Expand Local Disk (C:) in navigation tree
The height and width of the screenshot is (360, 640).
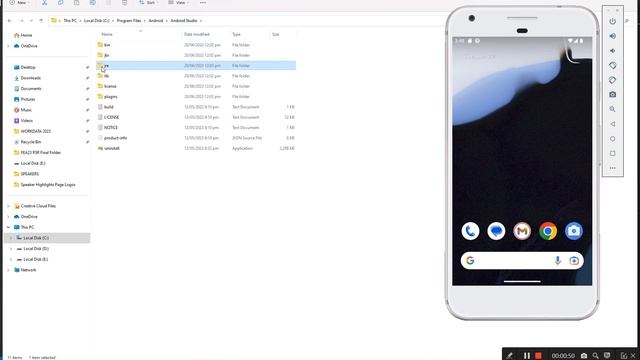[11, 238]
